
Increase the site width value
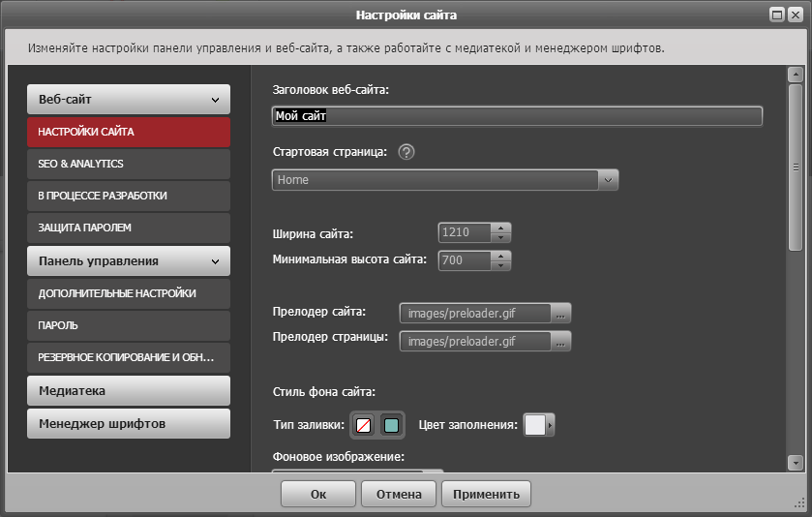(500, 228)
